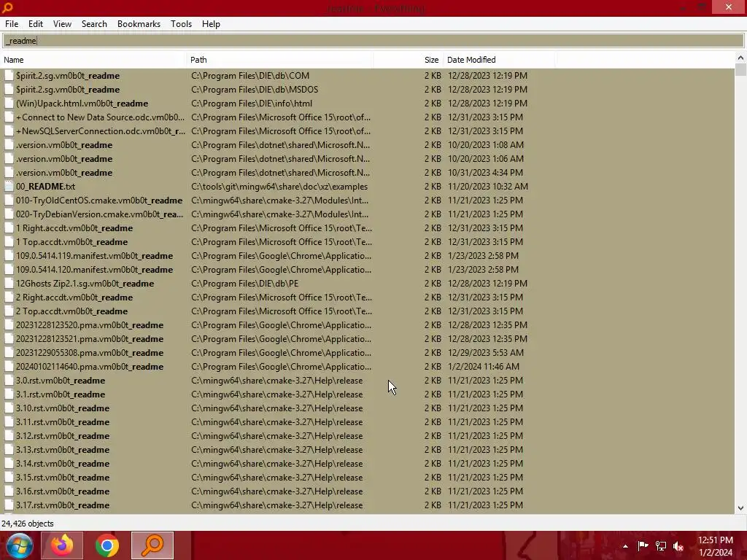Screen dimensions: 747x560
Task: Click the muted volume tray icon
Action: [678, 545]
